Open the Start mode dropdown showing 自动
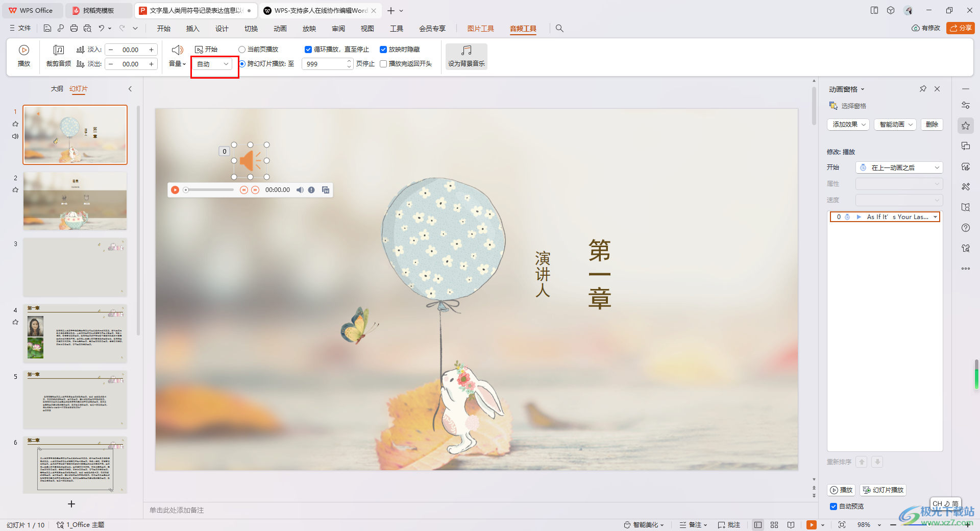 tap(213, 64)
